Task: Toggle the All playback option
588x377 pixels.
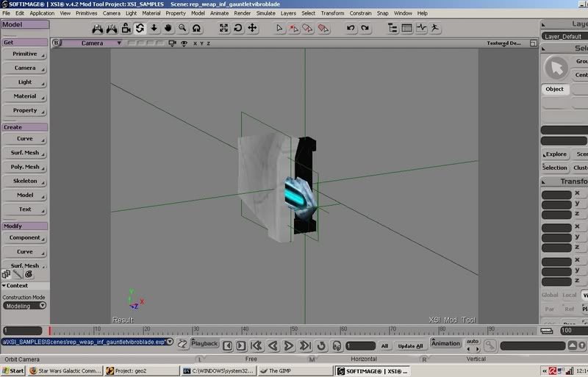Action: tap(384, 346)
